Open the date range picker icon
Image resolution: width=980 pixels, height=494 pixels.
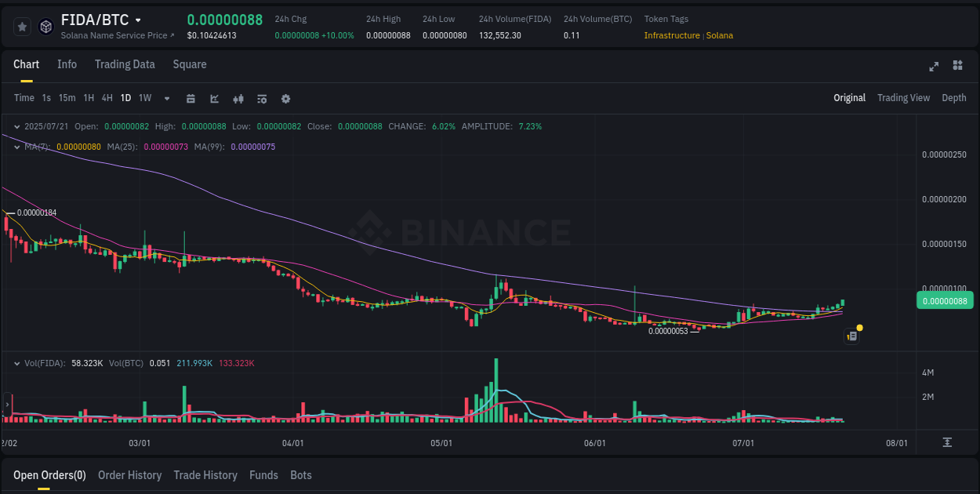(191, 98)
